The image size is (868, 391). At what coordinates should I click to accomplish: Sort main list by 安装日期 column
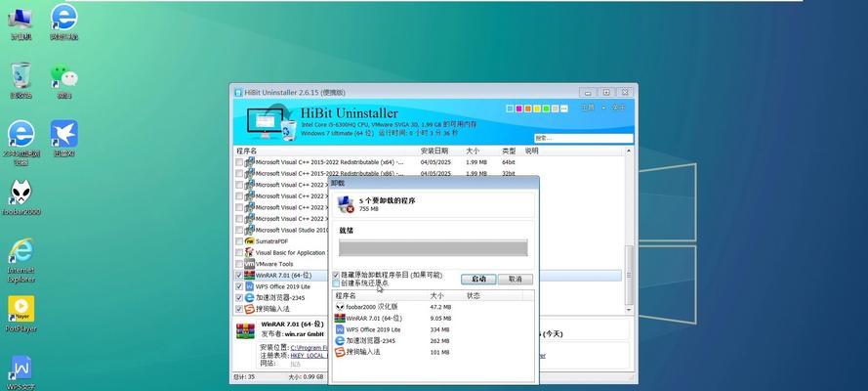coord(434,151)
